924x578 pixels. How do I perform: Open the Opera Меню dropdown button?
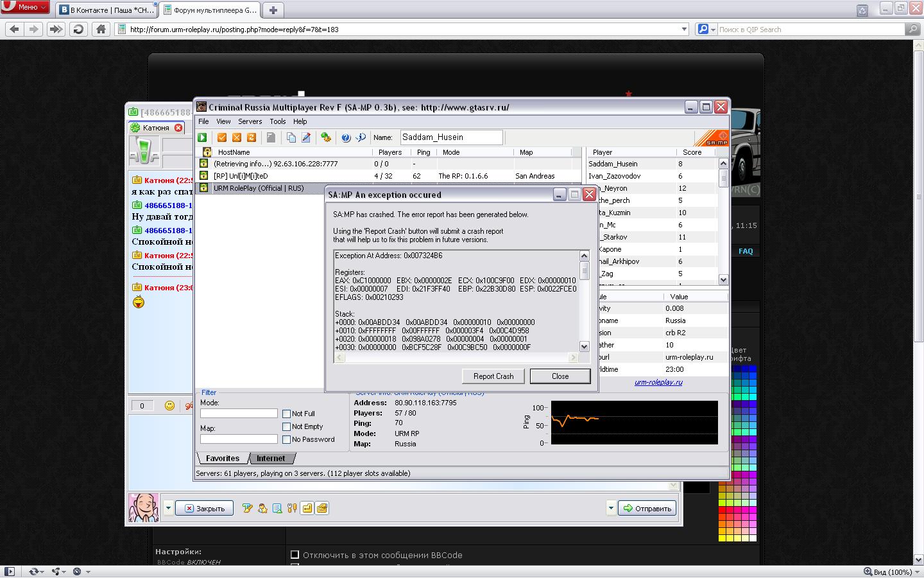tap(26, 7)
